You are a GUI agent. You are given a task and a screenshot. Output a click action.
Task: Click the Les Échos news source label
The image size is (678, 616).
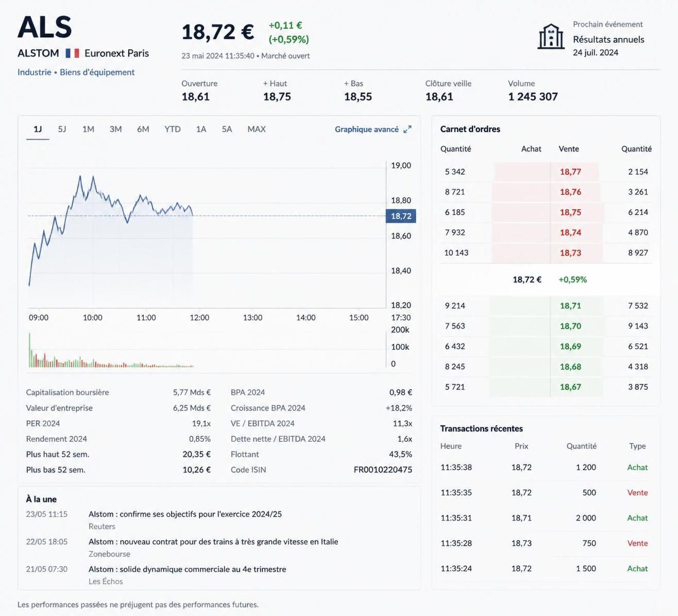pos(106,581)
